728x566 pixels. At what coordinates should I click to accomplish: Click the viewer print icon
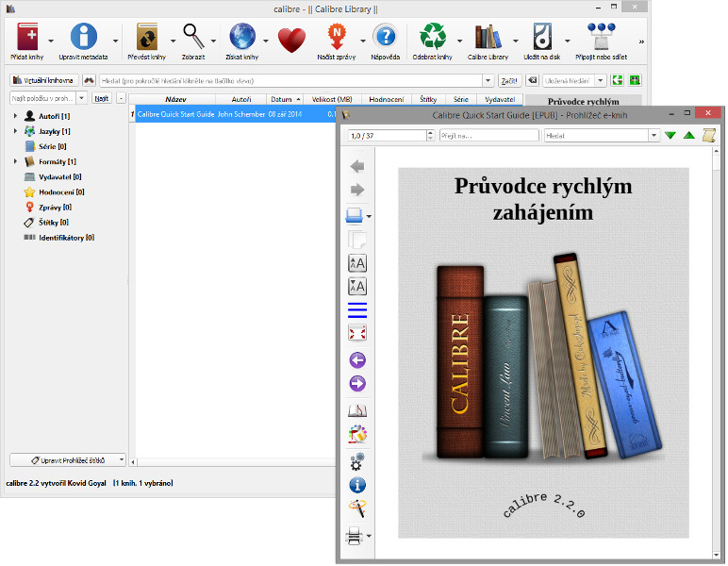tap(355, 536)
